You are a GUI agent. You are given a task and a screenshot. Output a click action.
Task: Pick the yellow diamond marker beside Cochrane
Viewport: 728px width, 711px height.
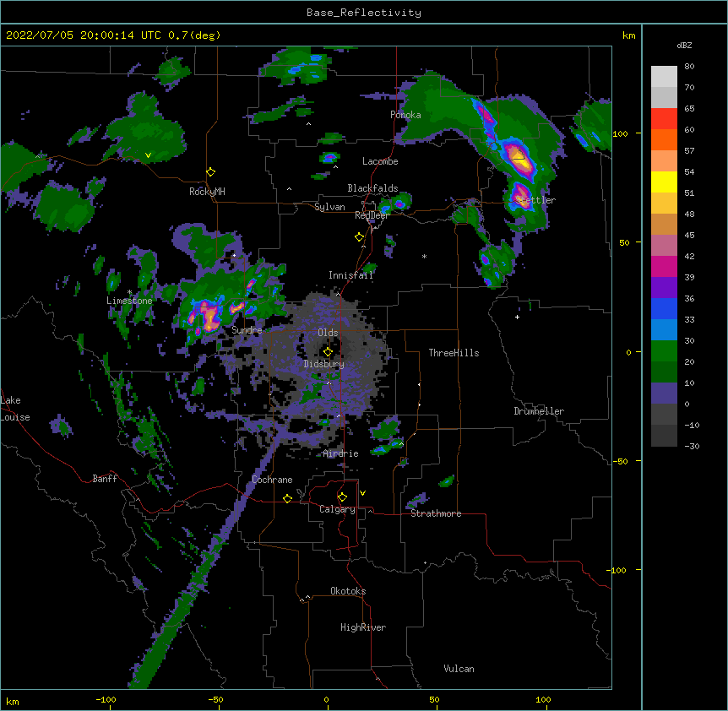tap(287, 498)
